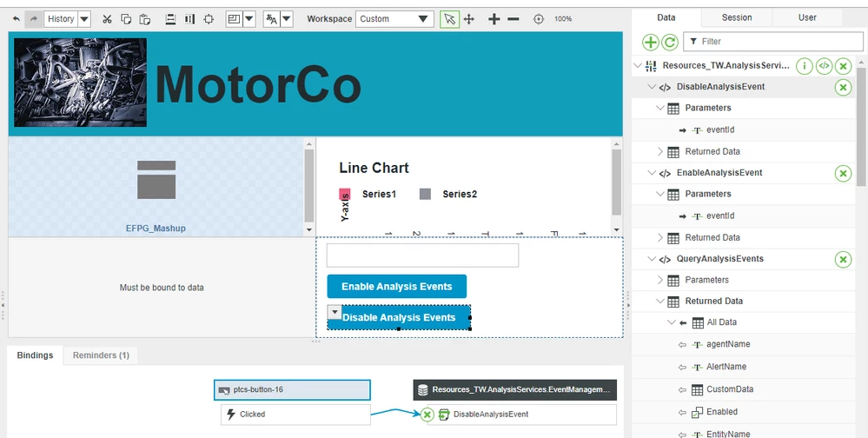
Task: Select eventId parameter under DisableAnalysisEvent
Action: (720, 129)
